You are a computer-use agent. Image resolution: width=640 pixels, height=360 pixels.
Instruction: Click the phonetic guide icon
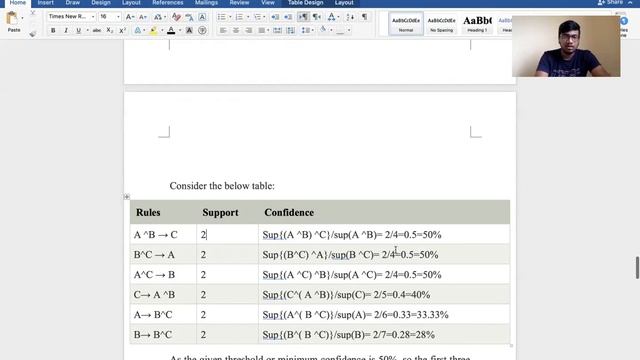[x=189, y=17]
